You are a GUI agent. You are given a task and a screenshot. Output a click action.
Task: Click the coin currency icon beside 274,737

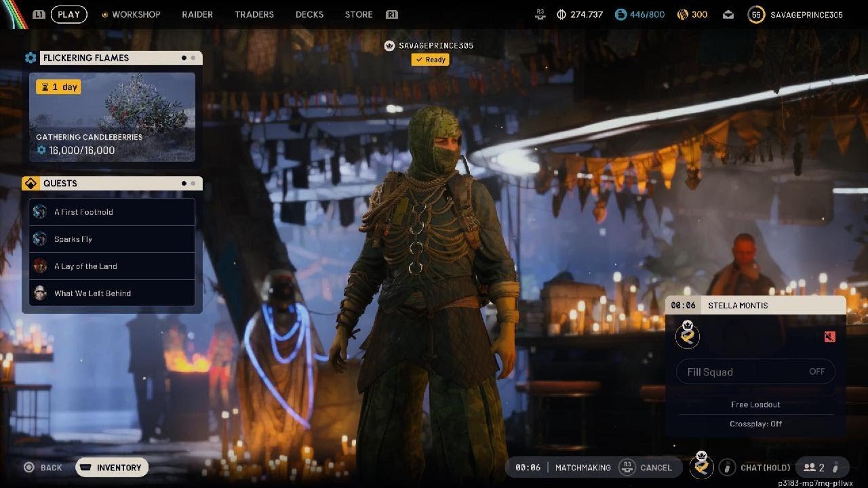pos(561,14)
